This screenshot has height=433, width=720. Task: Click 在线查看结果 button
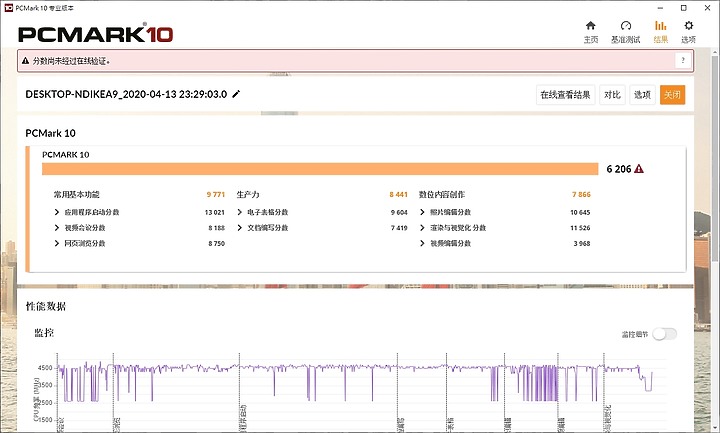(565, 95)
